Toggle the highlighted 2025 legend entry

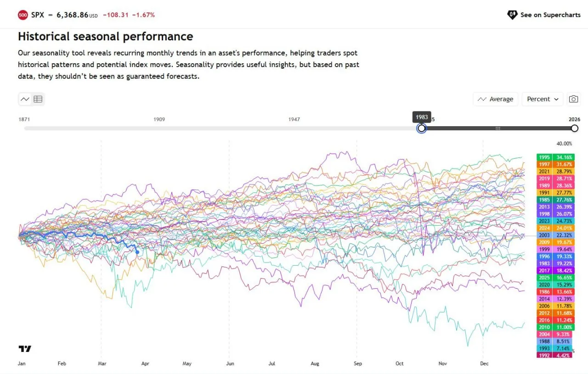click(554, 277)
